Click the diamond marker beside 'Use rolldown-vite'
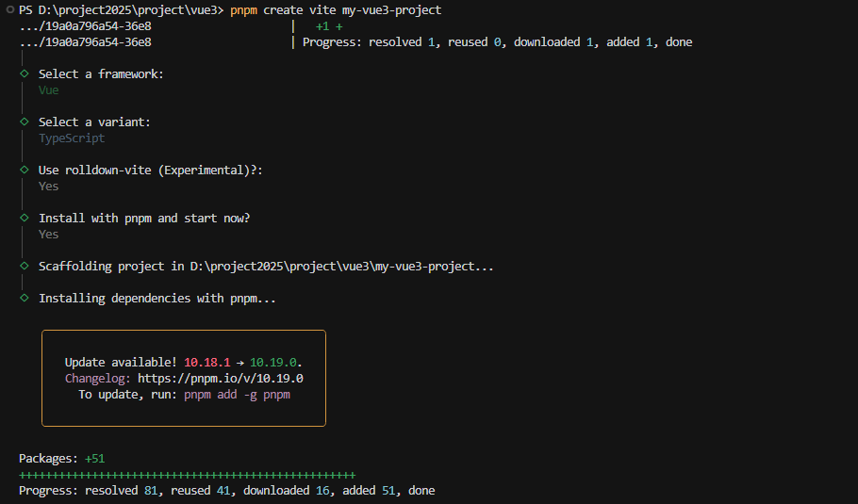This screenshot has height=504, width=858. pyautogui.click(x=25, y=170)
